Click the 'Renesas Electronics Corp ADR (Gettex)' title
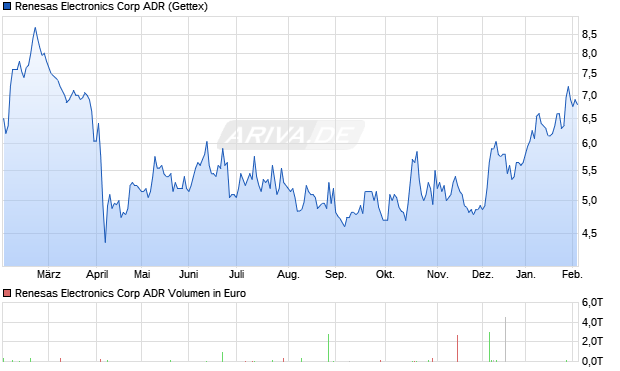This screenshot has height=371, width=620. click(111, 7)
